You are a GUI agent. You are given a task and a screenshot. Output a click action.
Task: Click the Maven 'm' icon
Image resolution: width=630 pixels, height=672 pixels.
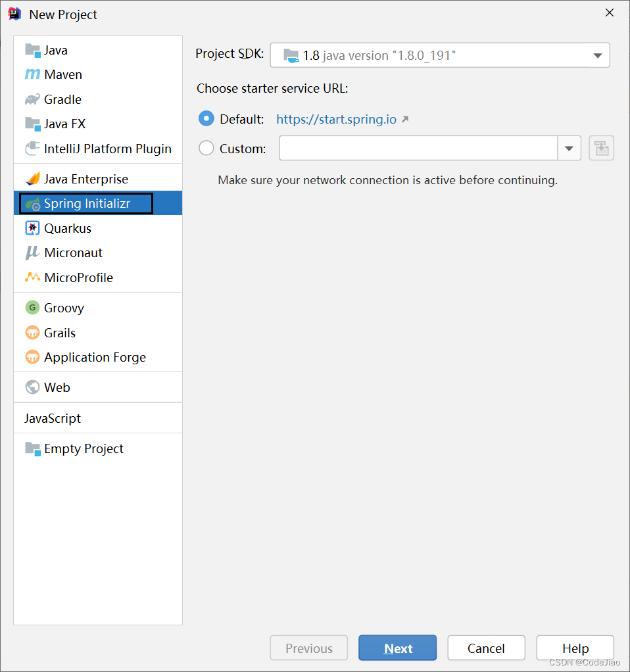coord(33,74)
